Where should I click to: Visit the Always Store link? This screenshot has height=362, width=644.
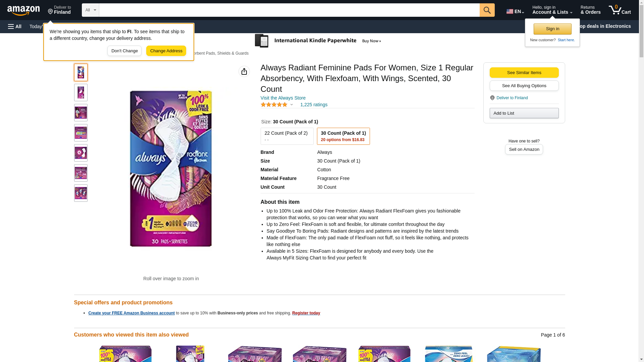pos(283,98)
